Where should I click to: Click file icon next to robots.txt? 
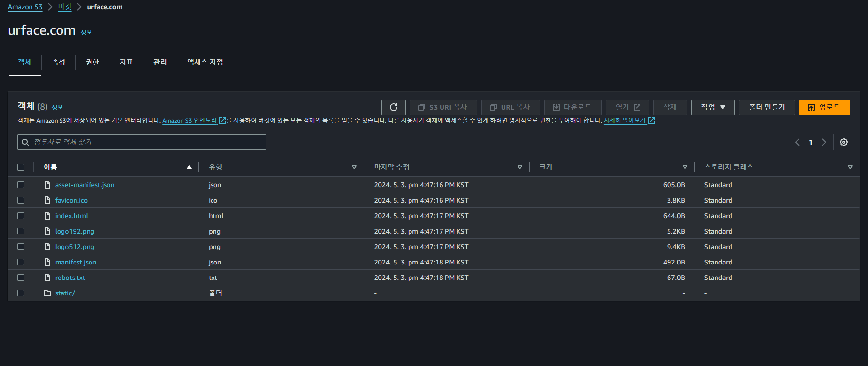pos(47,278)
